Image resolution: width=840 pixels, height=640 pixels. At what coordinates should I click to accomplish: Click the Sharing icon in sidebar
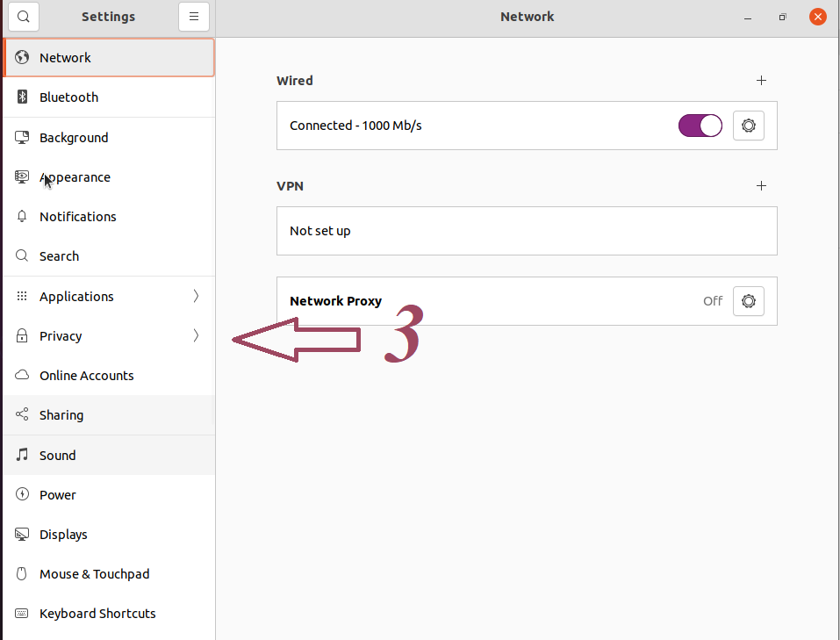(x=23, y=415)
